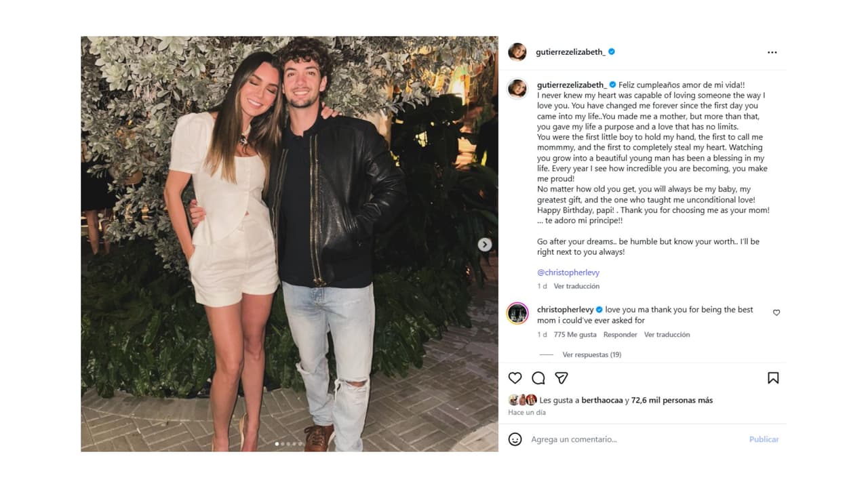This screenshot has width=868, height=488.
Task: Open christopherlevy's comment avatar
Action: (517, 313)
